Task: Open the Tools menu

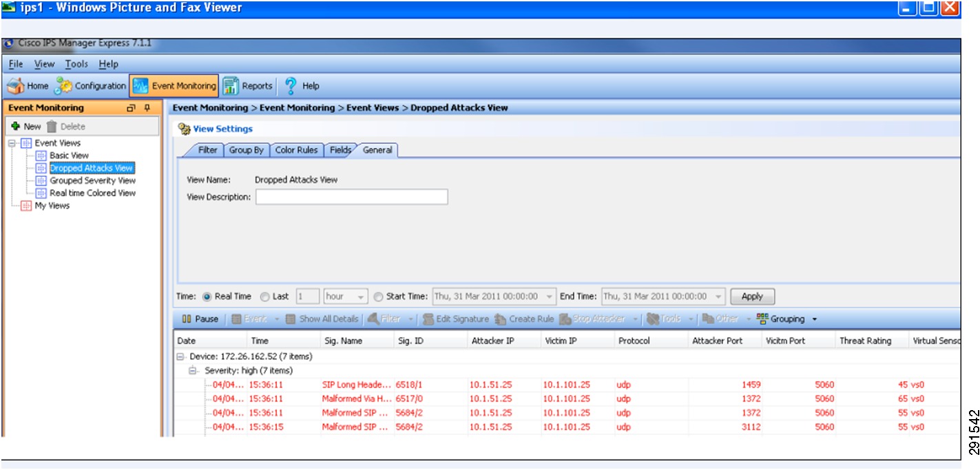Action: point(76,64)
